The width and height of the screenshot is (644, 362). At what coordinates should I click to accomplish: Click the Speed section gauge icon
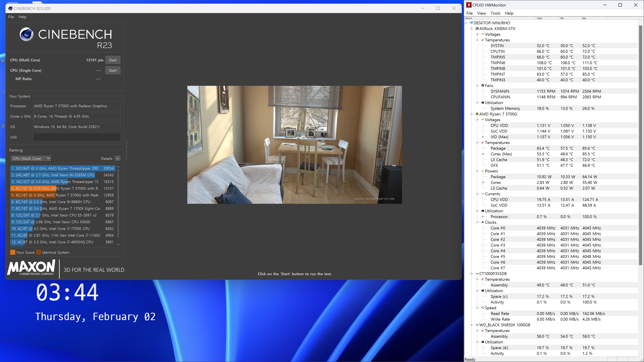[483, 308]
